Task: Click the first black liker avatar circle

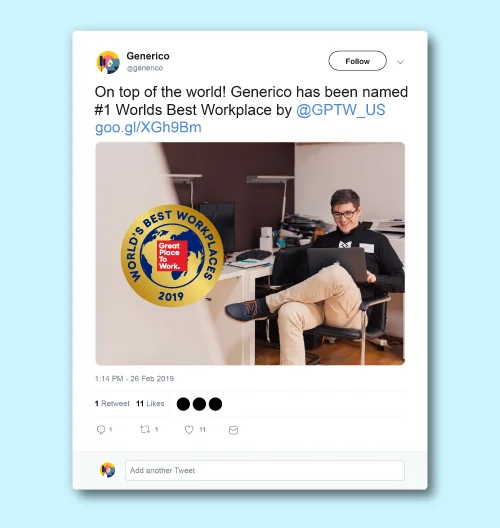Action: click(183, 404)
